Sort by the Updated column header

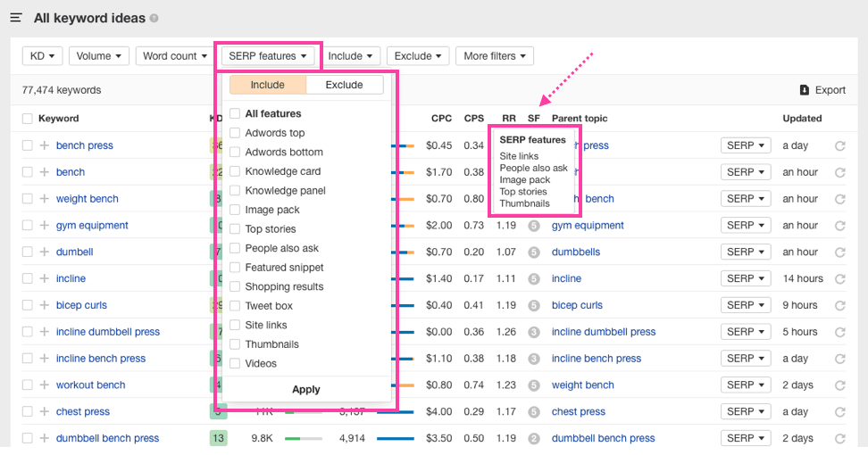[x=802, y=119]
